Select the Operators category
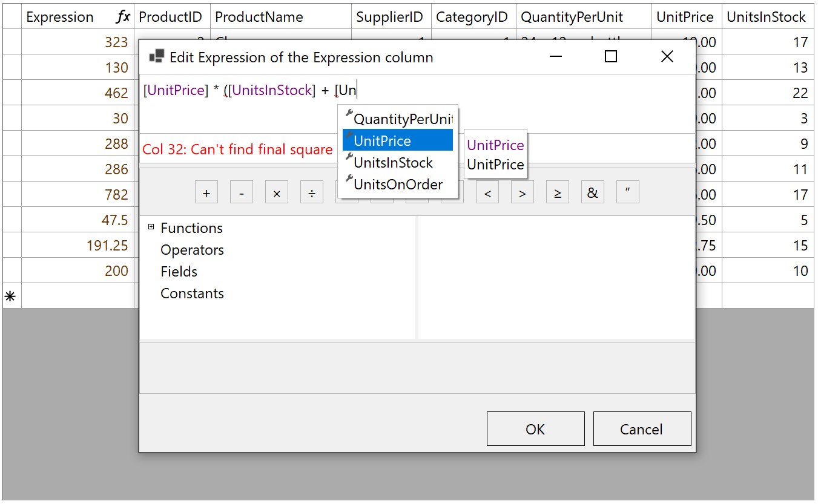The image size is (818, 504). (192, 249)
